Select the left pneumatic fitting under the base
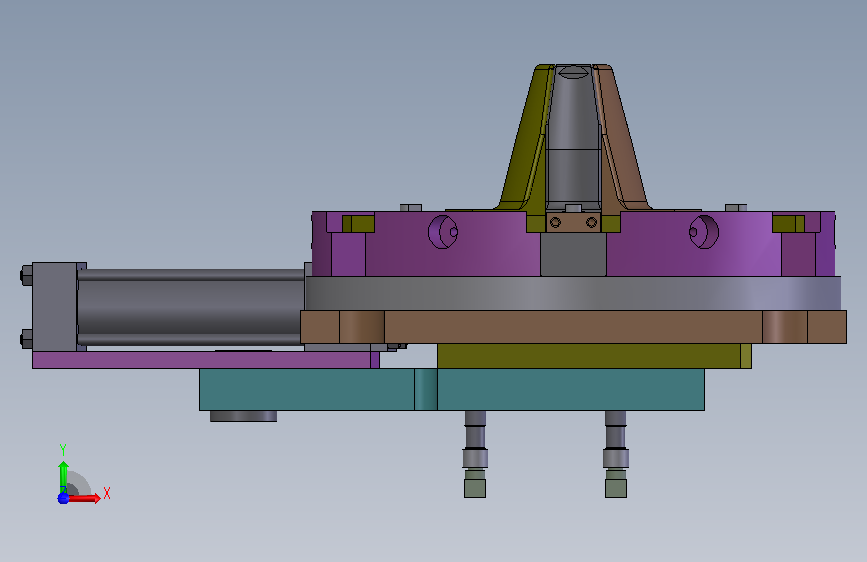This screenshot has height=562, width=867. point(475,454)
